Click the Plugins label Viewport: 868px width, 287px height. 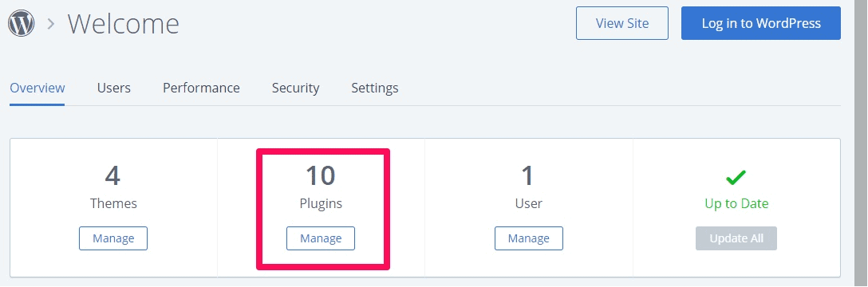(321, 203)
